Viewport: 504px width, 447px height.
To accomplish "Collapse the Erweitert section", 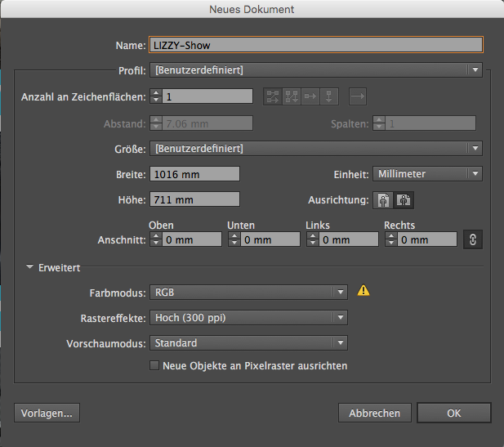I will pyautogui.click(x=30, y=267).
